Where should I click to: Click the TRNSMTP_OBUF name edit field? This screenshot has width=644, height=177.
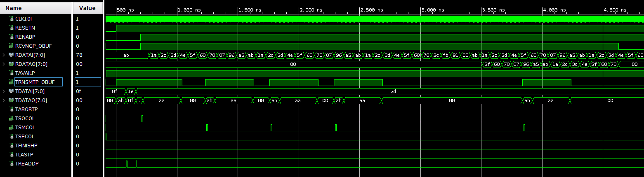point(38,82)
